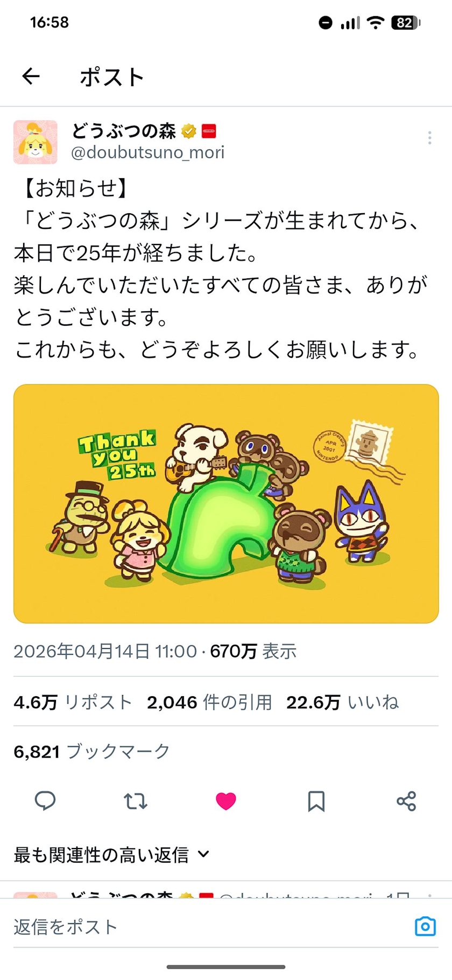Viewport: 452px width, 980px height.
Task: Open the three-dot post options menu
Action: coord(429,138)
